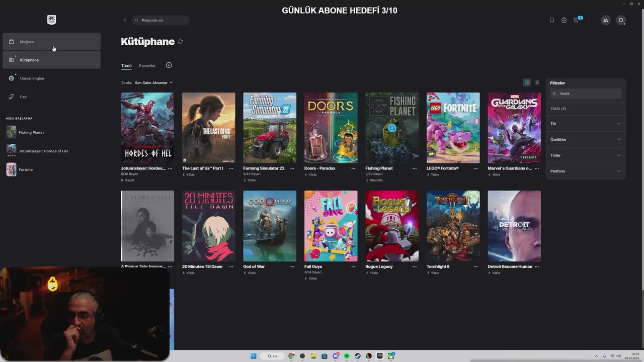
Task: Switch library to list view
Action: [537, 82]
